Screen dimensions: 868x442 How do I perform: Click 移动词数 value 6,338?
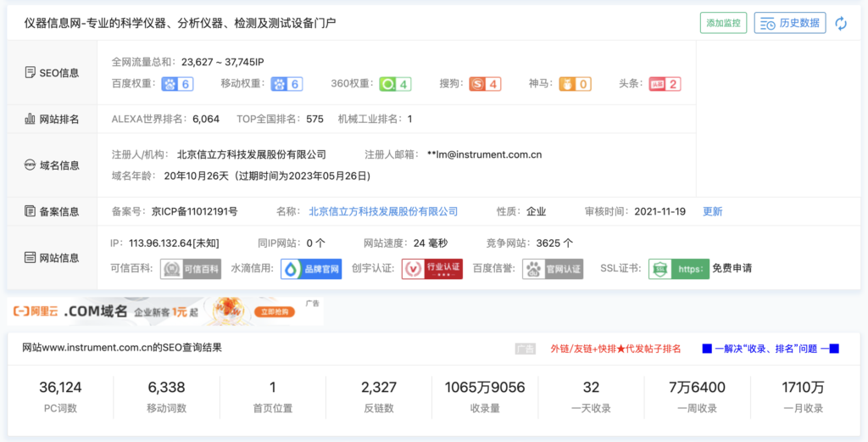[167, 388]
